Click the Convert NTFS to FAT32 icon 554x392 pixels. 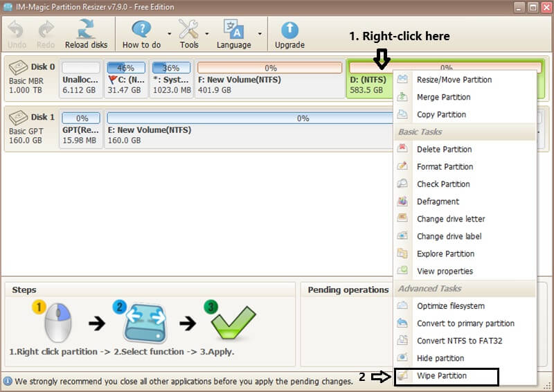(402, 340)
